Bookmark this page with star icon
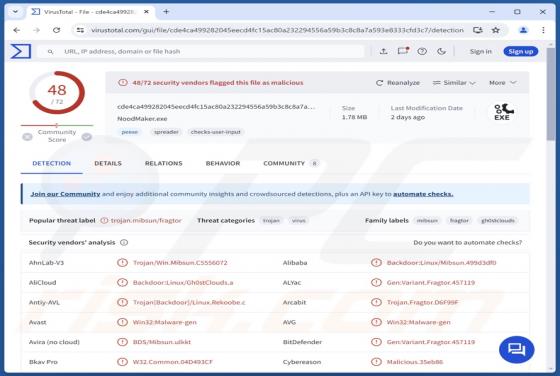This screenshot has width=560, height=376. click(x=495, y=30)
